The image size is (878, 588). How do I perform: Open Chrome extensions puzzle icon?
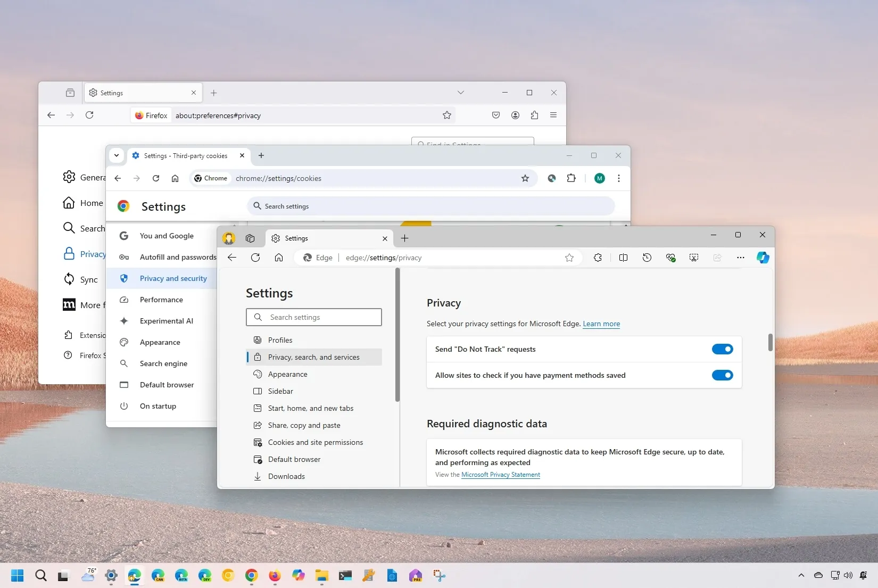pyautogui.click(x=571, y=178)
